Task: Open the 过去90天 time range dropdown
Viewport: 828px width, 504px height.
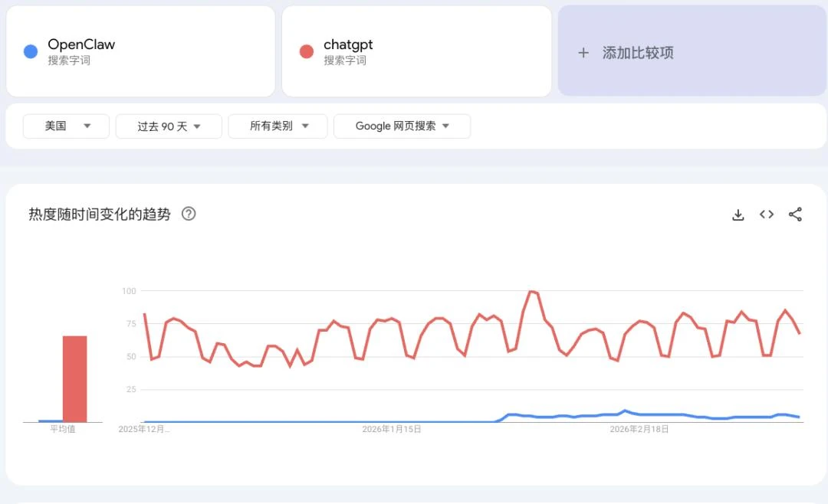Action: (169, 126)
